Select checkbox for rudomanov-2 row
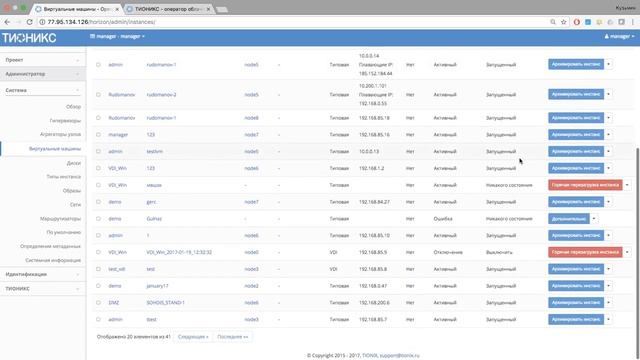 tap(98, 95)
